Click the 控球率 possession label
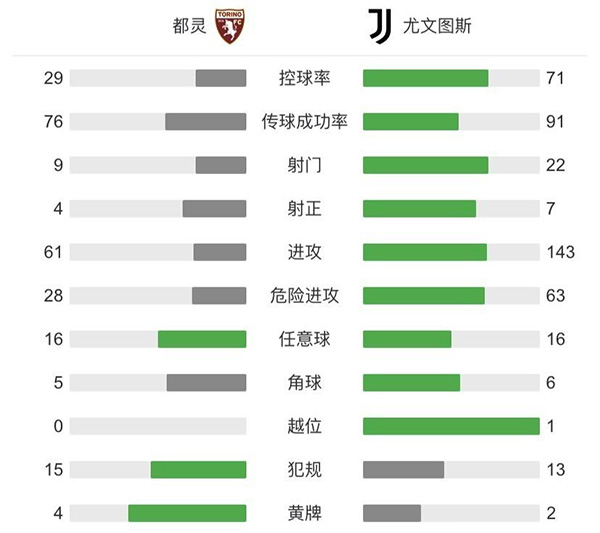Screen dimensions: 600x533 coord(305,78)
